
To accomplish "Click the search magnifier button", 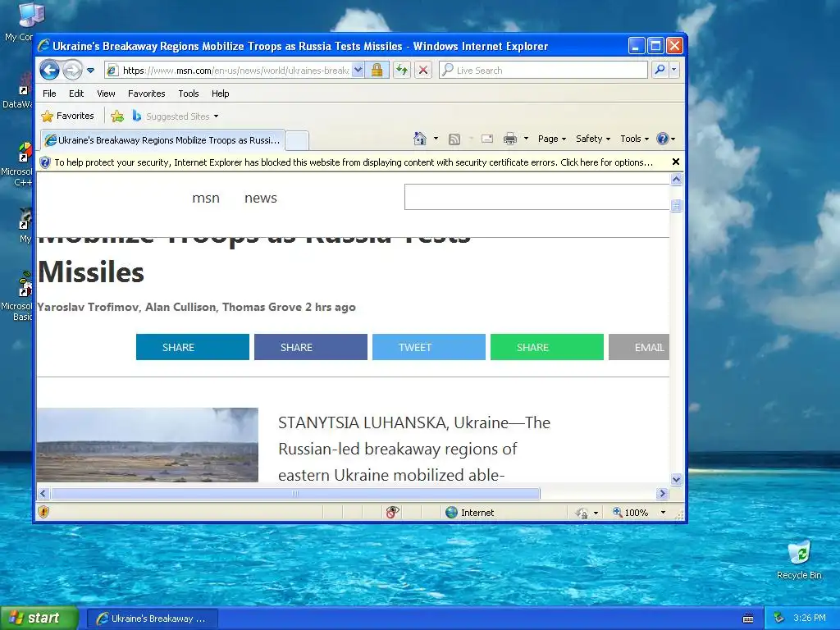I will pyautogui.click(x=660, y=71).
